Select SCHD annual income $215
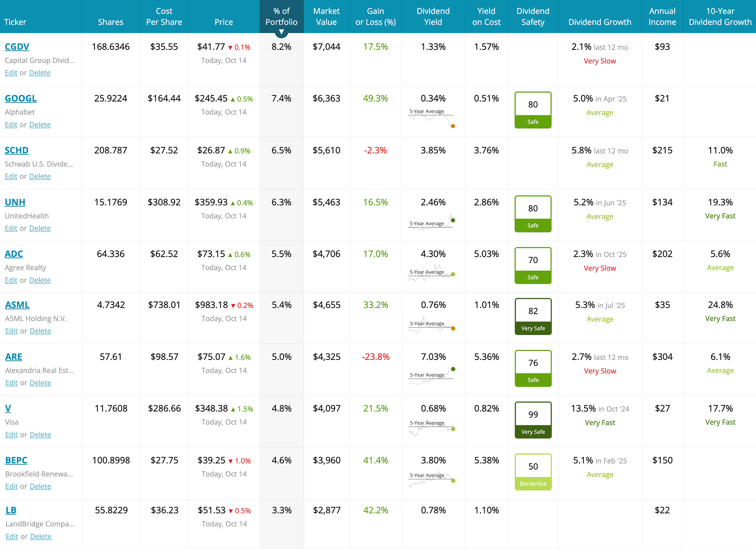756x549 pixels. pyautogui.click(x=662, y=150)
